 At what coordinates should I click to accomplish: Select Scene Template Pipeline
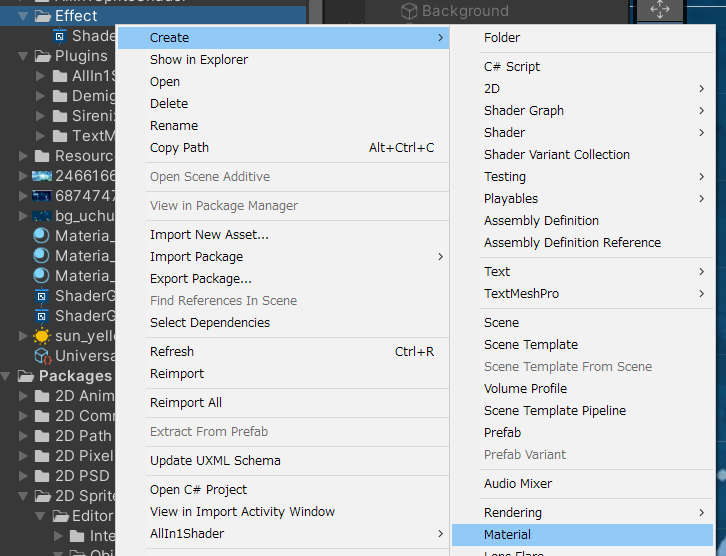(x=582, y=411)
